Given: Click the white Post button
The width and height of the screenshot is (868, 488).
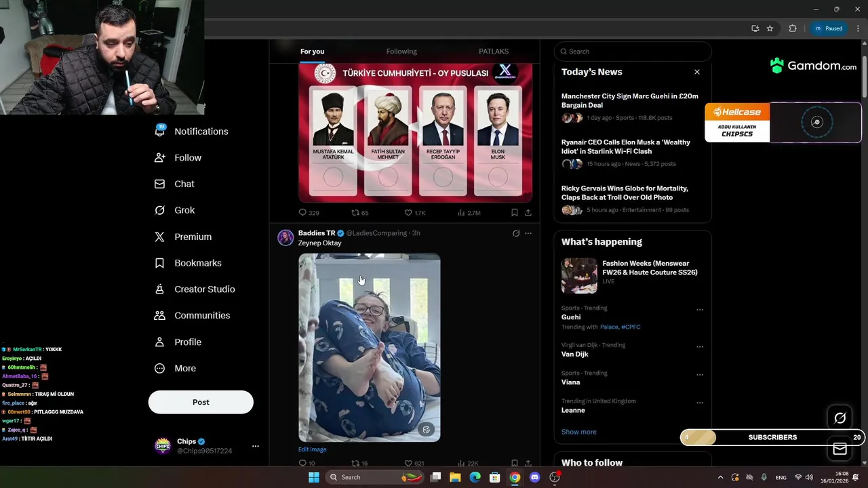Looking at the screenshot, I should (x=201, y=402).
